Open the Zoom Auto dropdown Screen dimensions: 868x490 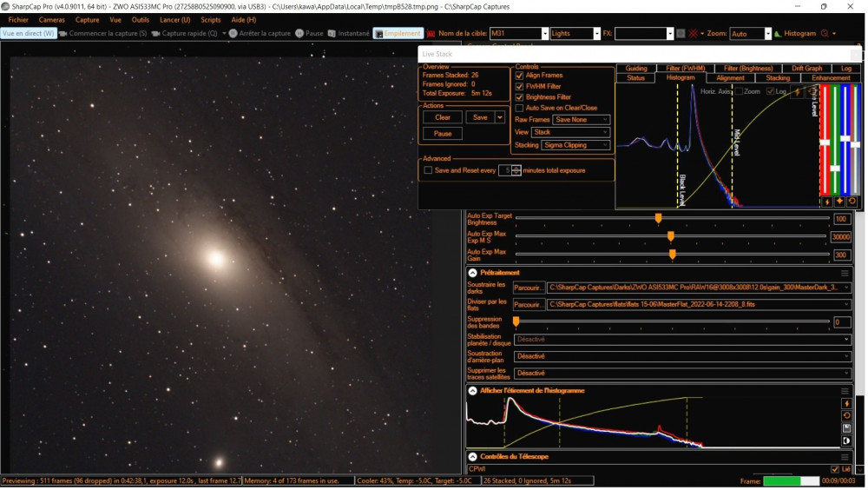point(767,33)
